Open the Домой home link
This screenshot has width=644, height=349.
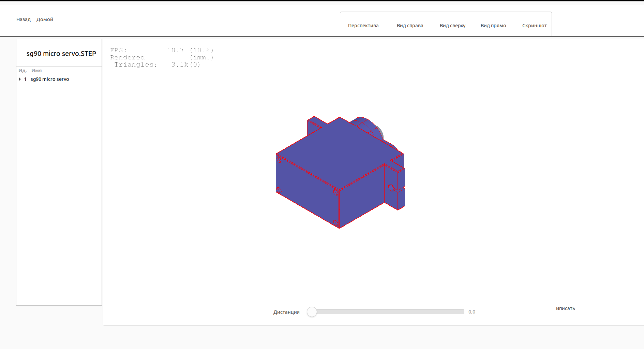[45, 19]
